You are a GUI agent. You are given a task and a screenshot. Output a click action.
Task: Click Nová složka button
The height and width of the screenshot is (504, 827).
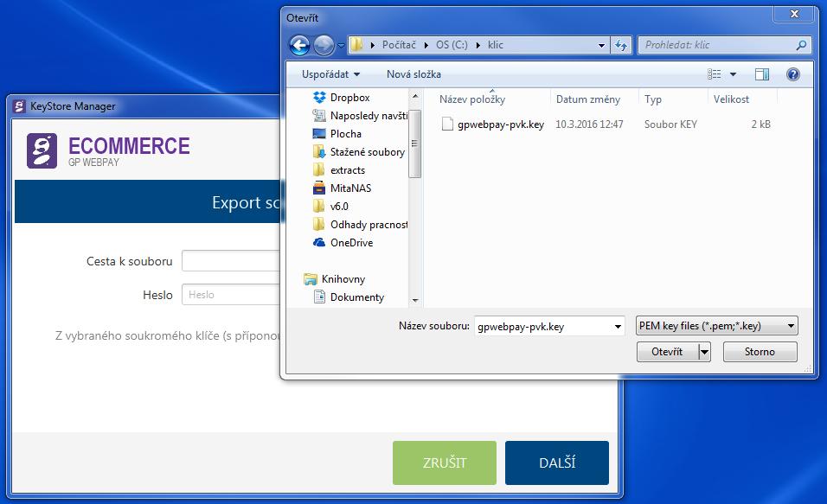pos(413,74)
